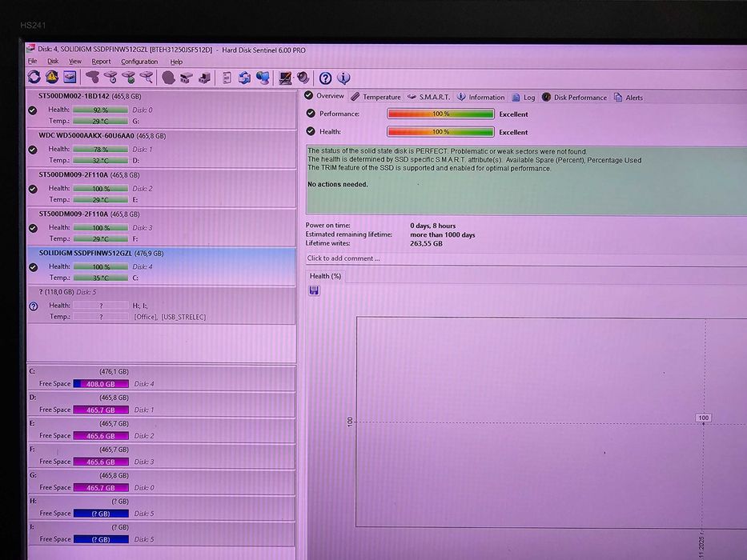Switch to the Temperature tab
The height and width of the screenshot is (560, 747).
(x=376, y=97)
